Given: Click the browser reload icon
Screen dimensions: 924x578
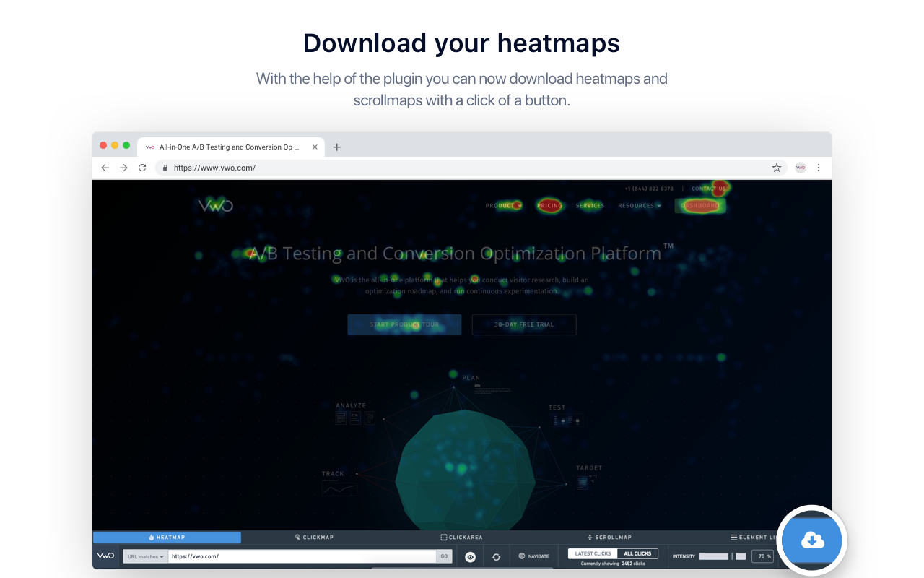Looking at the screenshot, I should (142, 168).
